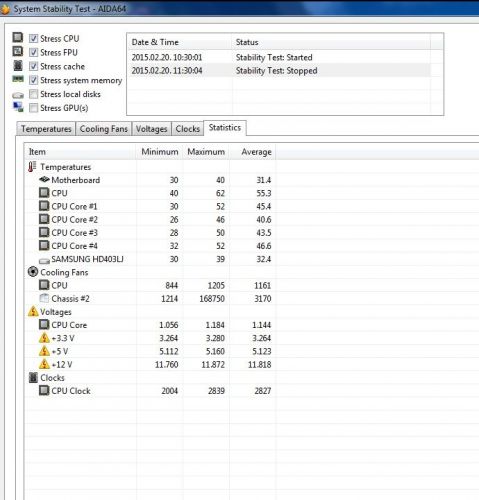Select the SAMSUNG HD403LJ row label
The width and height of the screenshot is (479, 500).
(x=87, y=259)
